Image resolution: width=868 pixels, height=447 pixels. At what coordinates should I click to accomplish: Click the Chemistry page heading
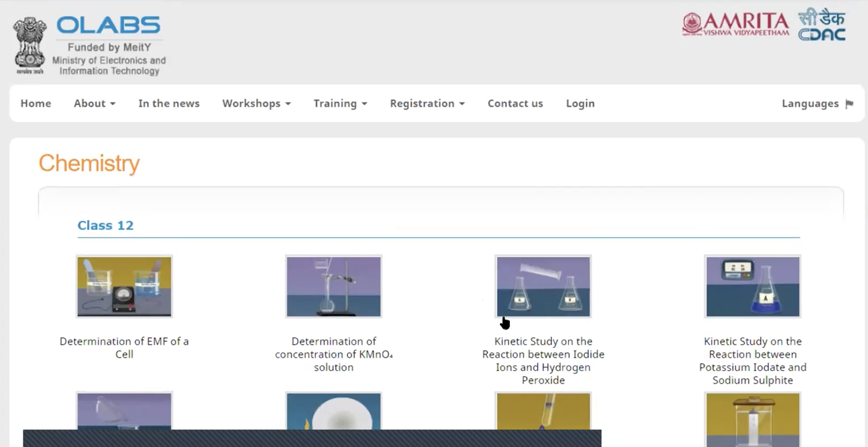pos(89,163)
